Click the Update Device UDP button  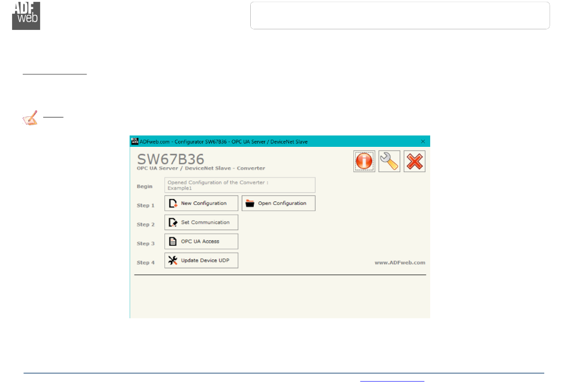tap(201, 261)
